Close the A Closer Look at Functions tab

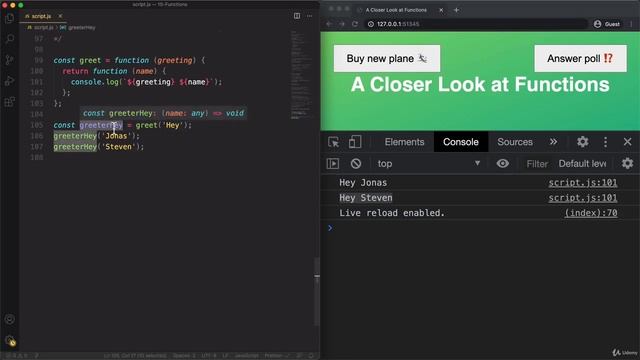point(441,10)
